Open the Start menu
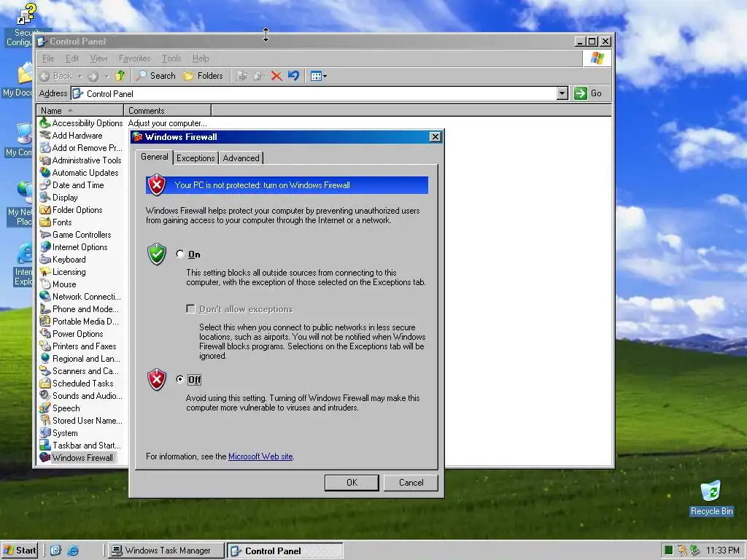The width and height of the screenshot is (747, 560). pos(20,551)
